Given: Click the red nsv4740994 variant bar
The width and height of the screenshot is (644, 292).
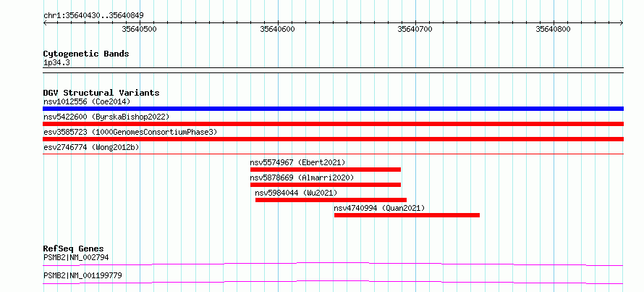Looking at the screenshot, I should coord(407,215).
